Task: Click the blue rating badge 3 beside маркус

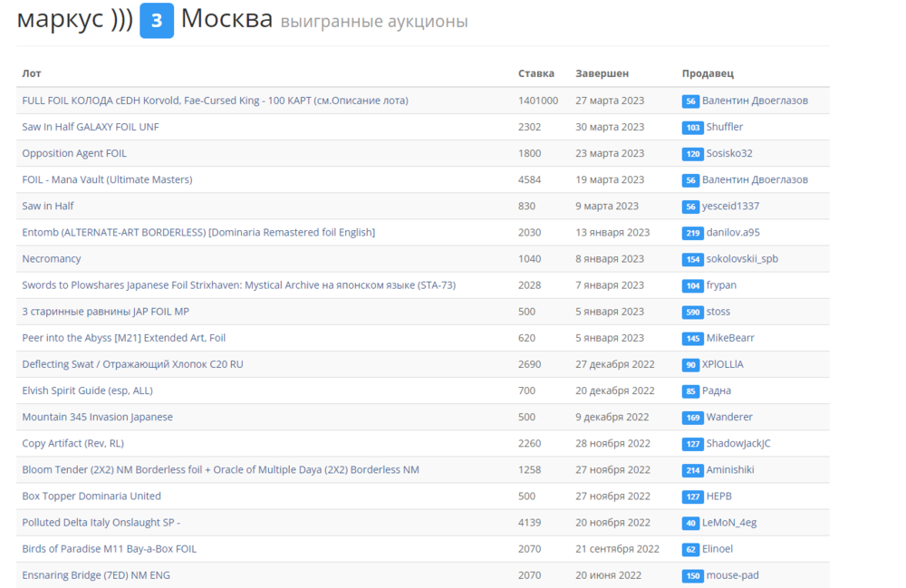Action: tap(156, 21)
